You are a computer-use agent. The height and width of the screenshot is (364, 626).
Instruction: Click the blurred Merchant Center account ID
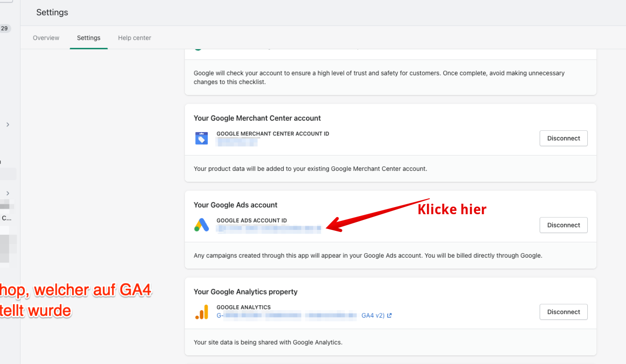click(x=237, y=142)
